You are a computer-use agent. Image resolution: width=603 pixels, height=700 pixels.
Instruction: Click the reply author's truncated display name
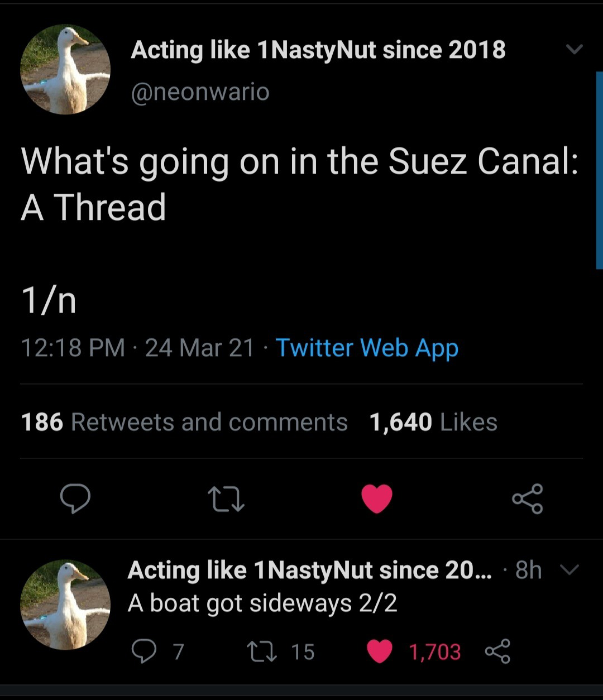(309, 570)
